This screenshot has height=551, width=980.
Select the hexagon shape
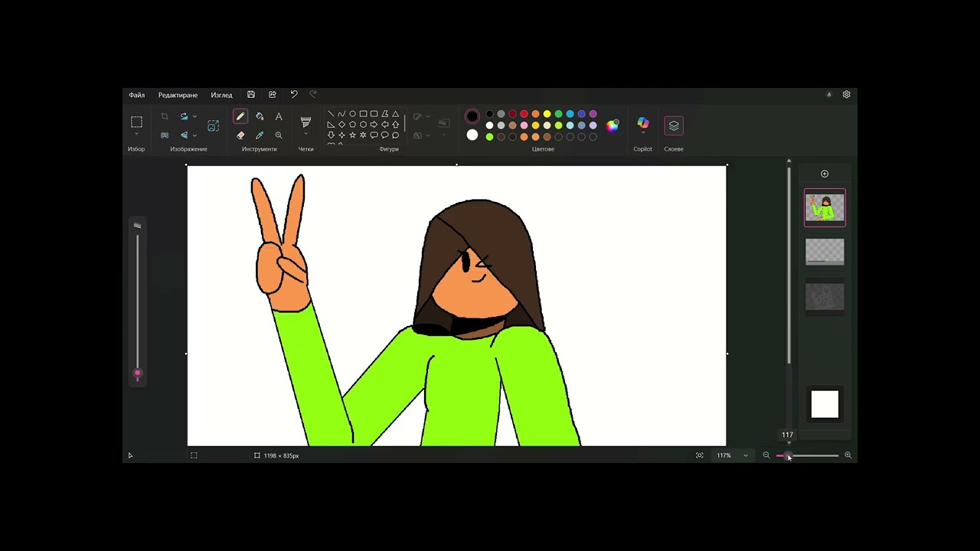(363, 125)
